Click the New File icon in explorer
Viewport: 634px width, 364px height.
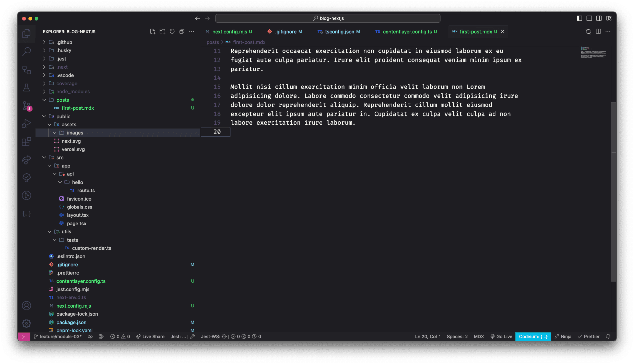153,32
